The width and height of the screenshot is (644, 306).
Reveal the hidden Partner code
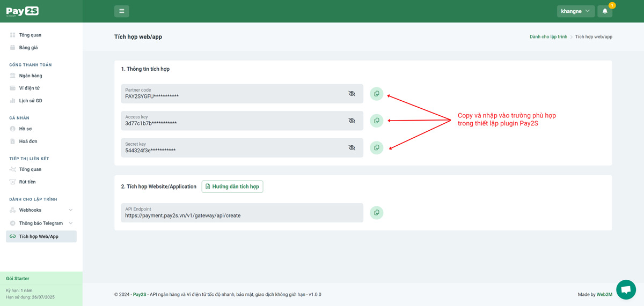coord(352,93)
